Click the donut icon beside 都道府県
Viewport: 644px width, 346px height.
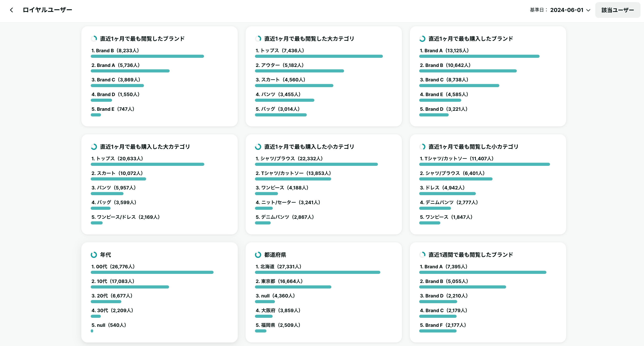coord(258,255)
